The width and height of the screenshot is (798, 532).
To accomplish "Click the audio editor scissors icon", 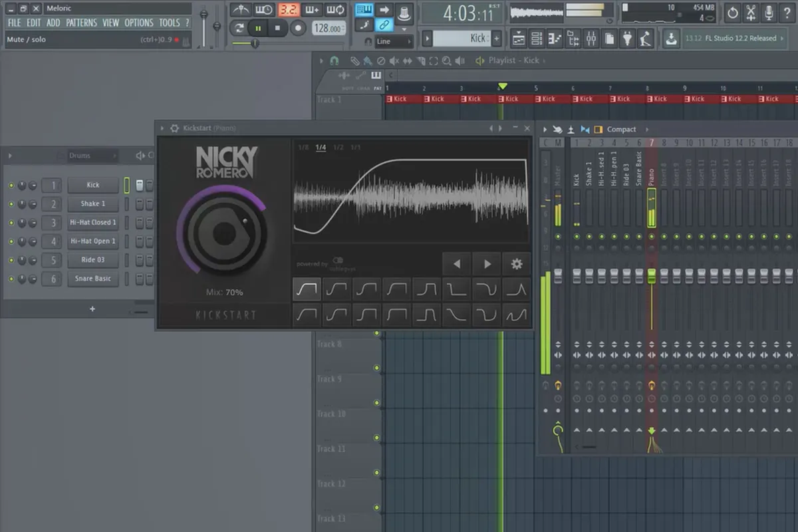I will (751, 12).
